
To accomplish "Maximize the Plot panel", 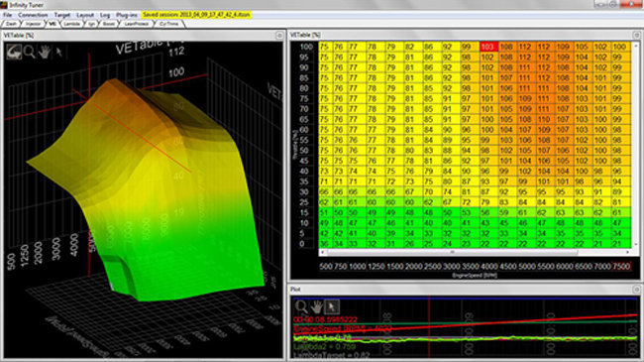I will click(x=637, y=290).
